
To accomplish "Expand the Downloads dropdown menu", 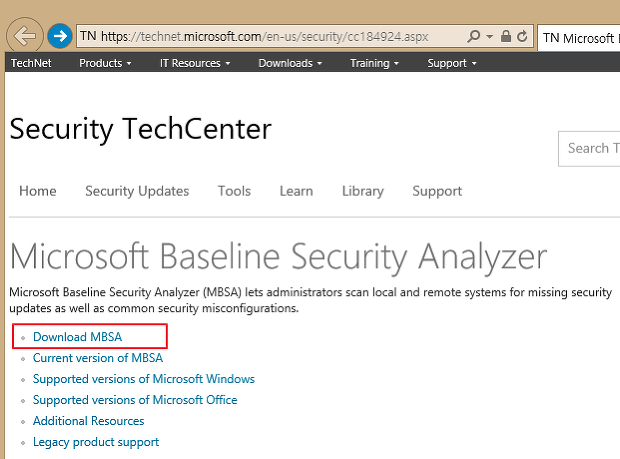I will click(x=290, y=63).
